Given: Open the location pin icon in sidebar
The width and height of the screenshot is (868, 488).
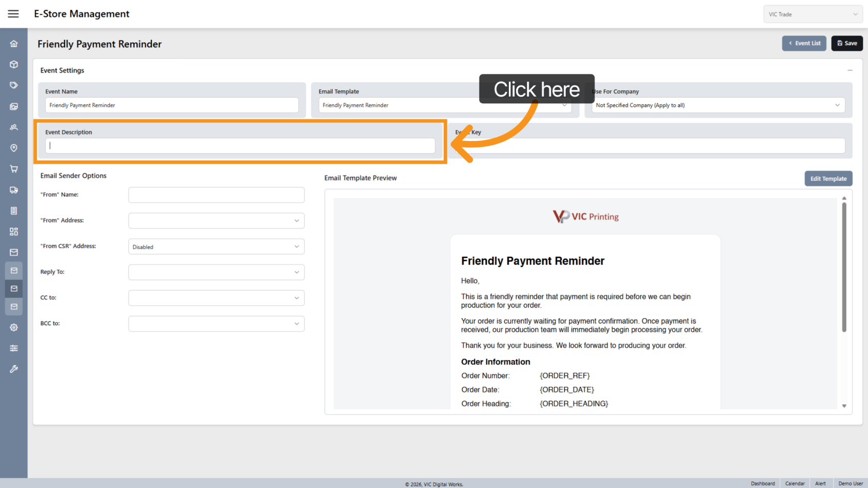Looking at the screenshot, I should 14,148.
